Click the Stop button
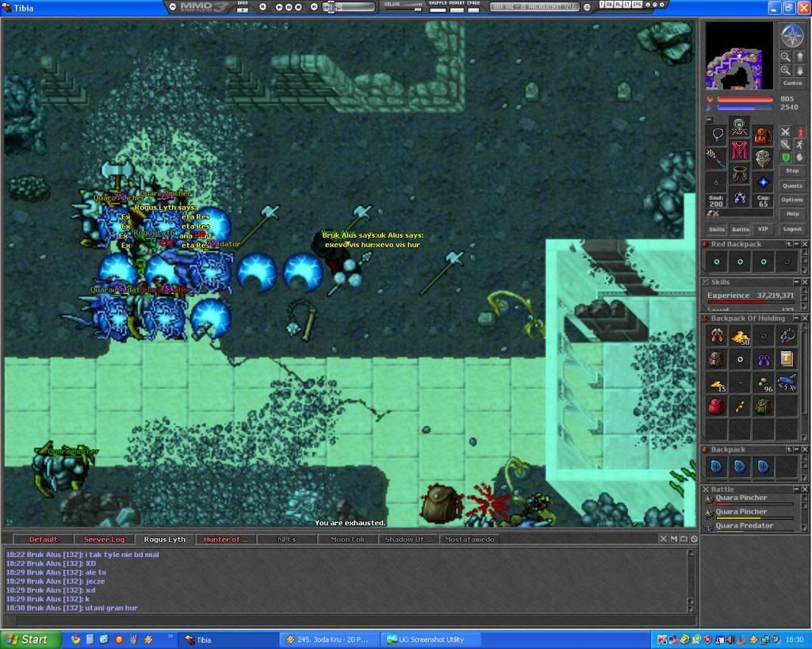 [792, 171]
